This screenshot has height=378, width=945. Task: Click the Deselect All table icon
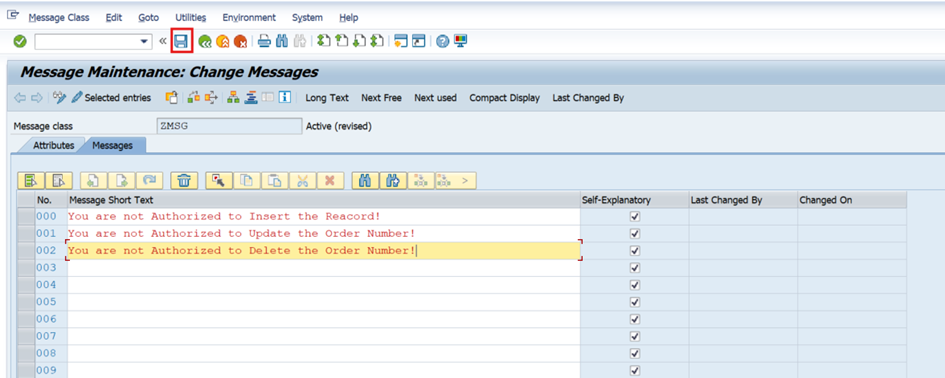coord(59,180)
